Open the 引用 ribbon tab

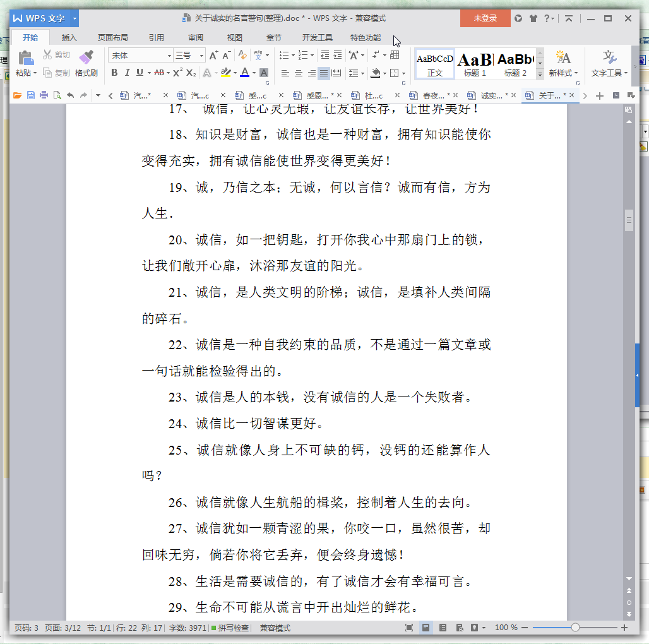point(156,38)
